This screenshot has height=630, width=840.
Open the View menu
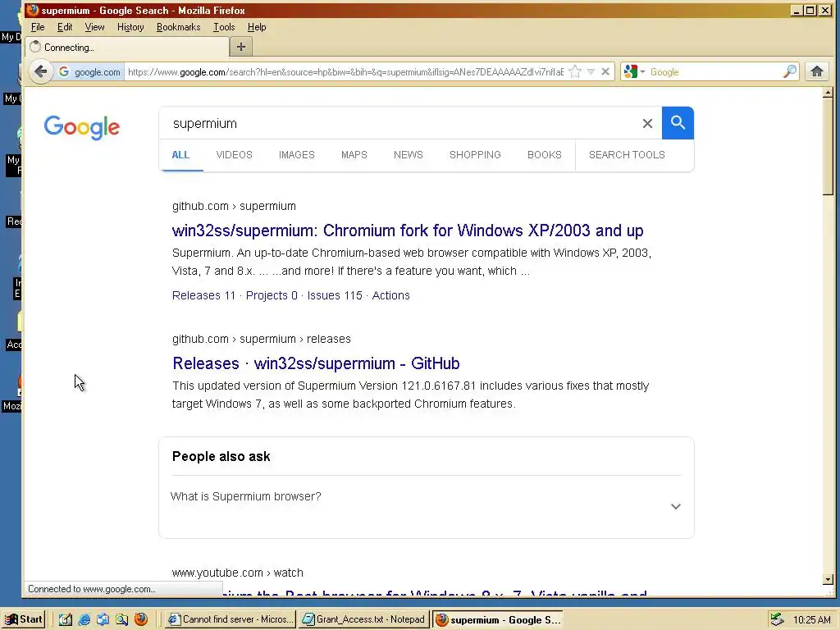94,27
